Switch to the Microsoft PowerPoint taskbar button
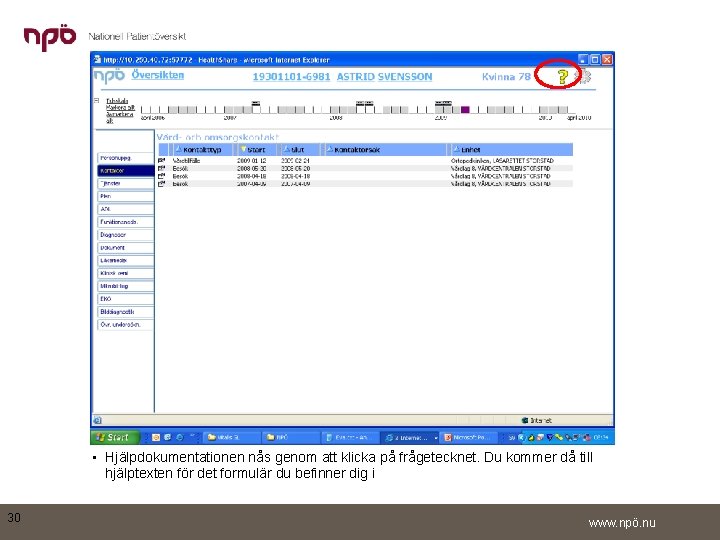This screenshot has height=540, width=720. pyautogui.click(x=470, y=438)
